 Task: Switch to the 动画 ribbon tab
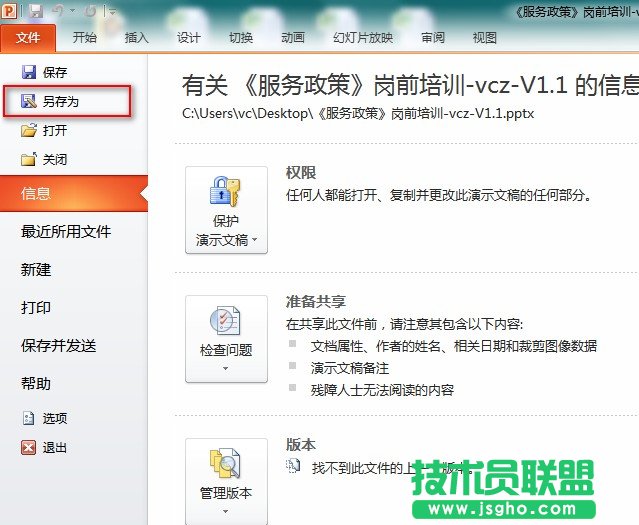[x=293, y=38]
